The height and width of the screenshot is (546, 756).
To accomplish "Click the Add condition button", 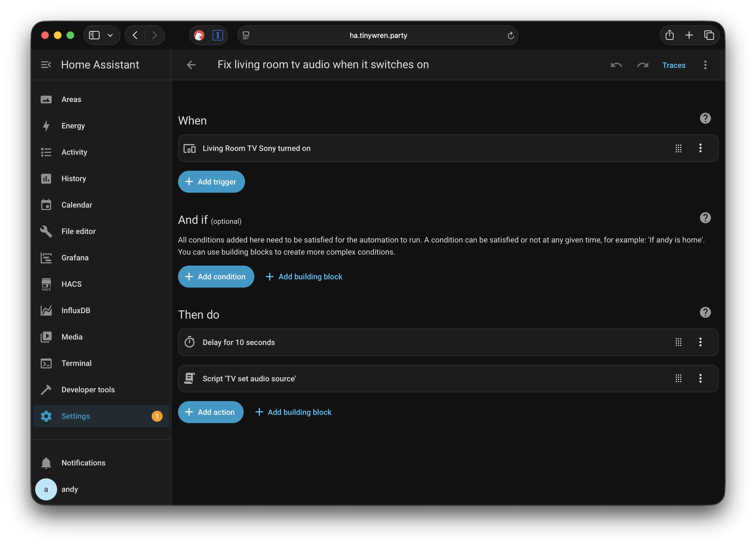I will (216, 277).
